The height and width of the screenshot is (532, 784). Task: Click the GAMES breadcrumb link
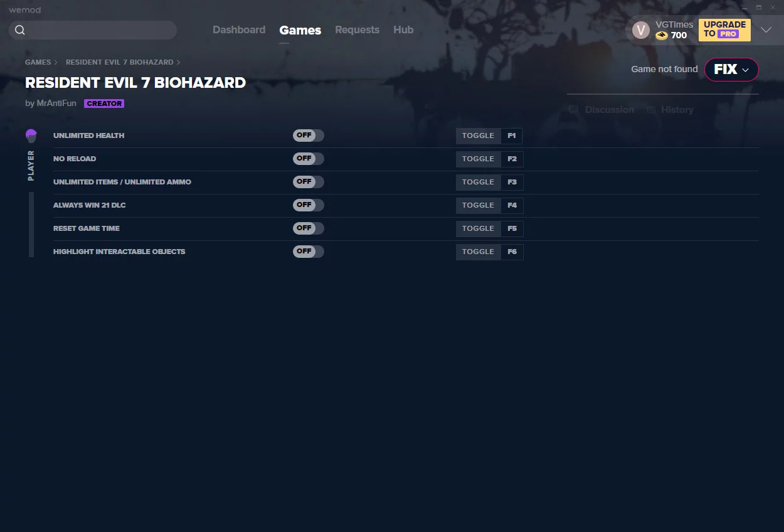pyautogui.click(x=38, y=63)
